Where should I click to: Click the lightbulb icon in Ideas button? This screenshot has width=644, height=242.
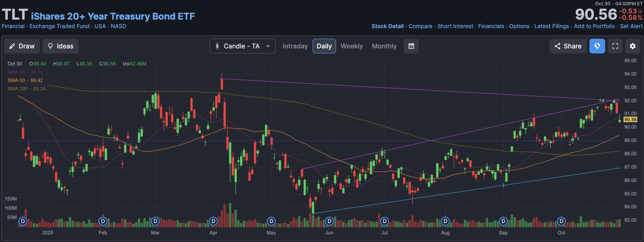point(50,46)
